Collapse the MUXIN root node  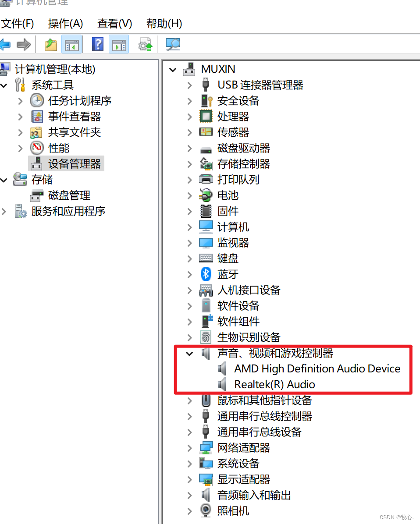(173, 70)
